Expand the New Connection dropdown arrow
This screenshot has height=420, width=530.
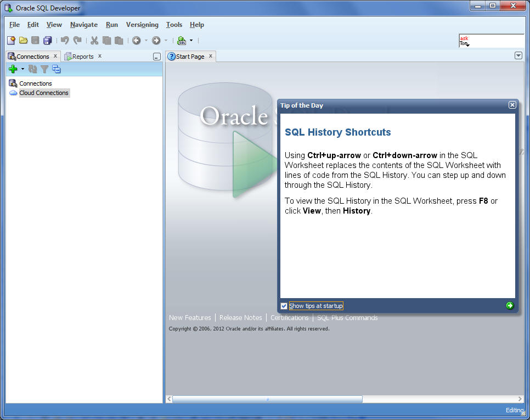pyautogui.click(x=22, y=69)
